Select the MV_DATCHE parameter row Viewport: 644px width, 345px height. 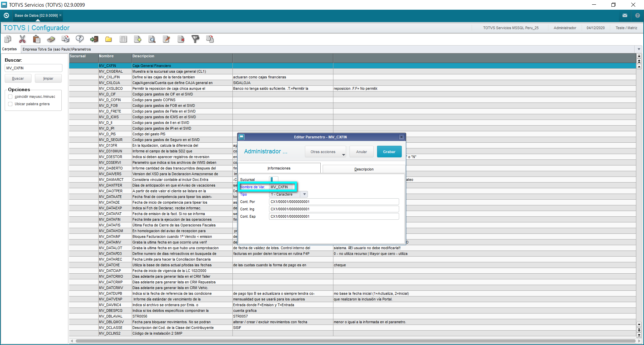pyautogui.click(x=353, y=265)
